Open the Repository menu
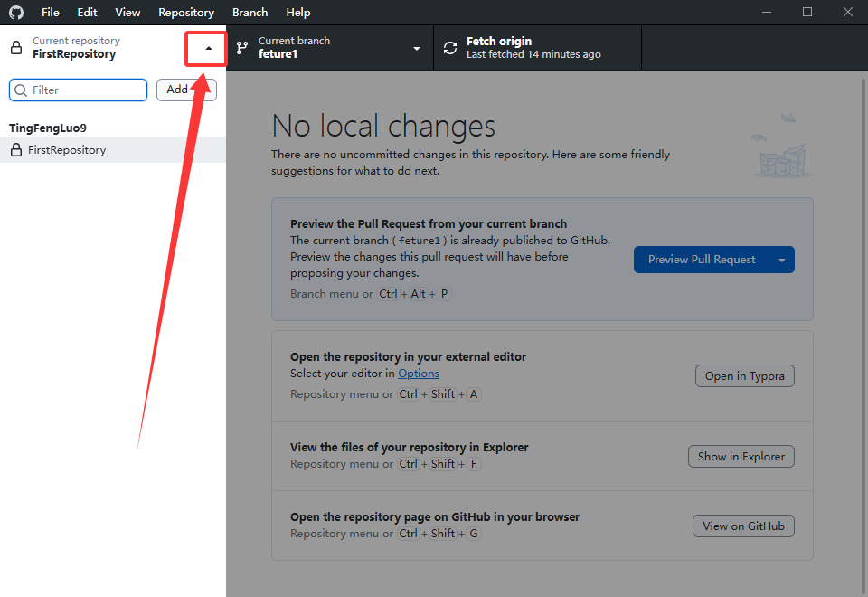The height and width of the screenshot is (597, 868). pyautogui.click(x=186, y=13)
